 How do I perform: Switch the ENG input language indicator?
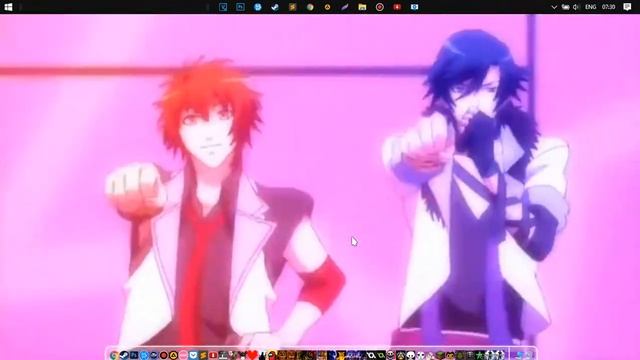point(591,7)
